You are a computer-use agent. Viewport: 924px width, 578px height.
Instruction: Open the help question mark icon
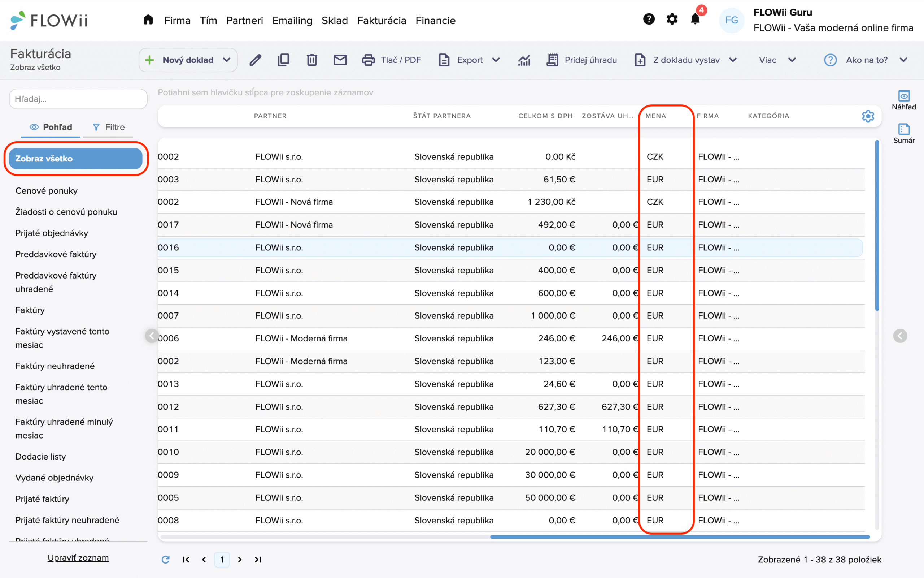(x=649, y=19)
